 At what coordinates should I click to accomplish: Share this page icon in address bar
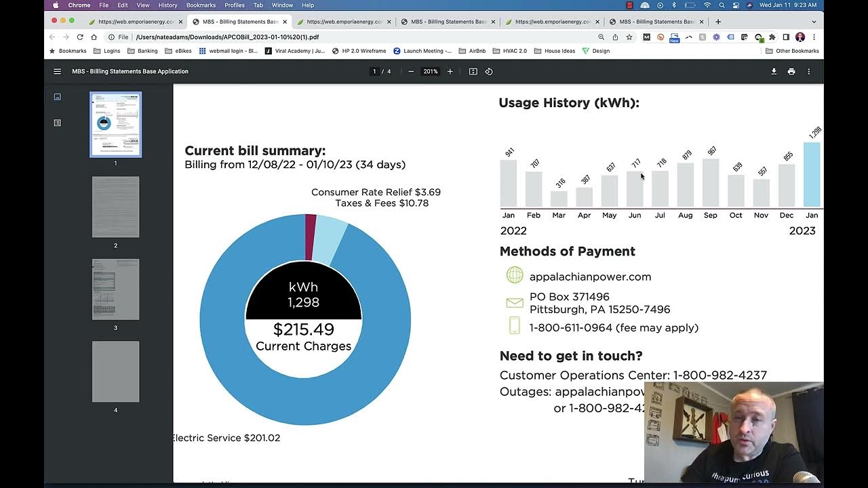coord(615,37)
